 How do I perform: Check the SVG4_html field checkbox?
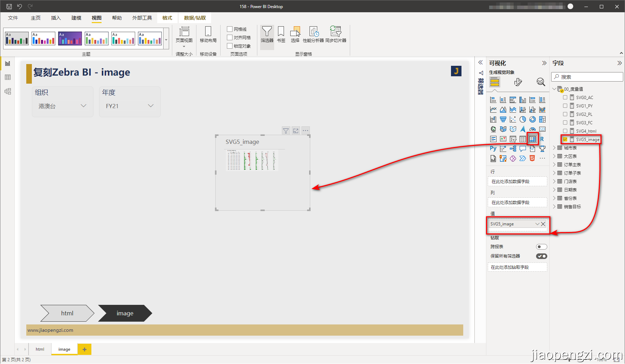[x=565, y=131]
